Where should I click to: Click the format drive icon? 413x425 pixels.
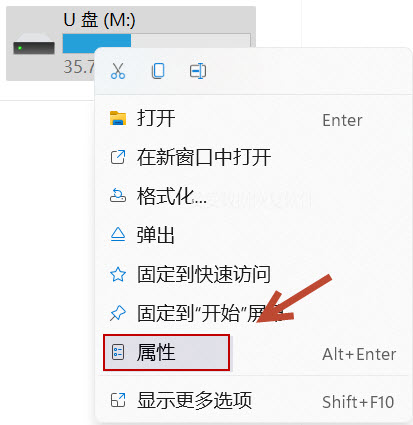tap(118, 196)
